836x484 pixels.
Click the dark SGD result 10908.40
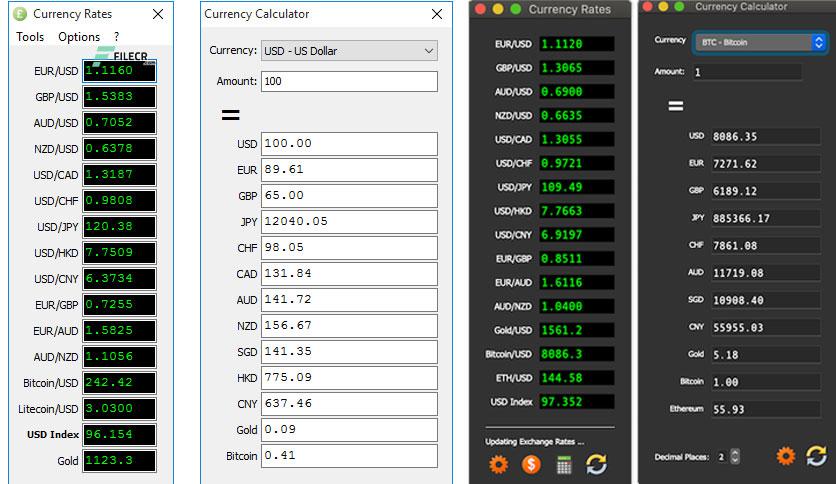tap(766, 300)
